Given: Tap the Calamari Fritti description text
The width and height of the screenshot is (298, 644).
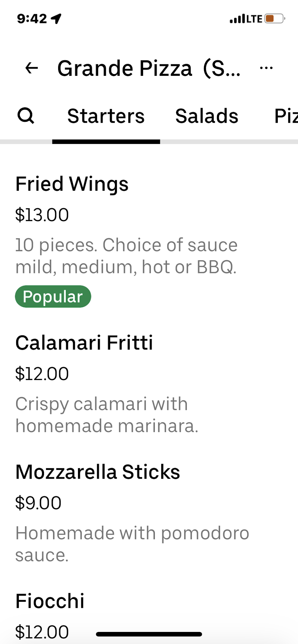Looking at the screenshot, I should click(x=107, y=415).
